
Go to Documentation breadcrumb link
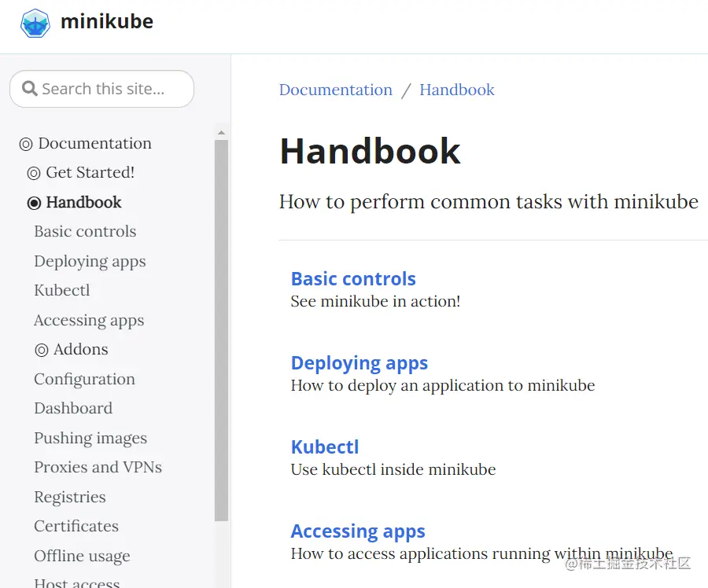pos(335,90)
